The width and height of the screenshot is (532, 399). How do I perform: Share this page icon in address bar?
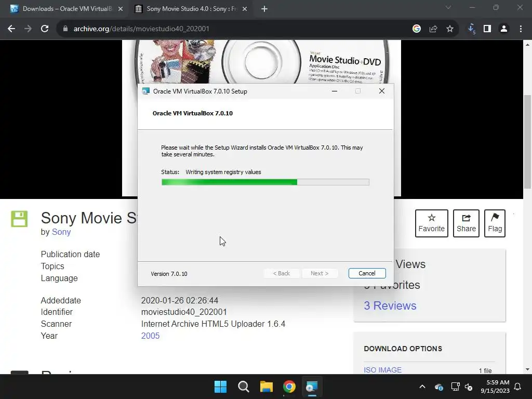433,29
